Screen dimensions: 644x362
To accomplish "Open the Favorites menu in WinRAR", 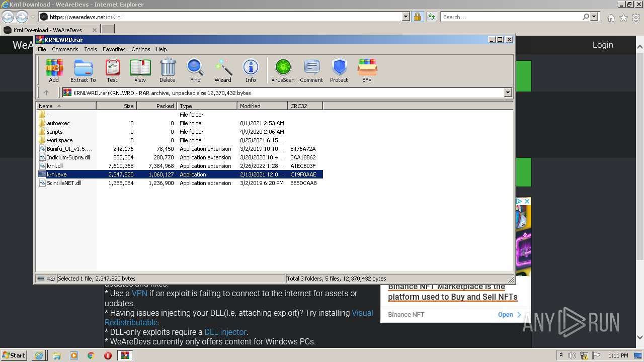I will coord(114,49).
